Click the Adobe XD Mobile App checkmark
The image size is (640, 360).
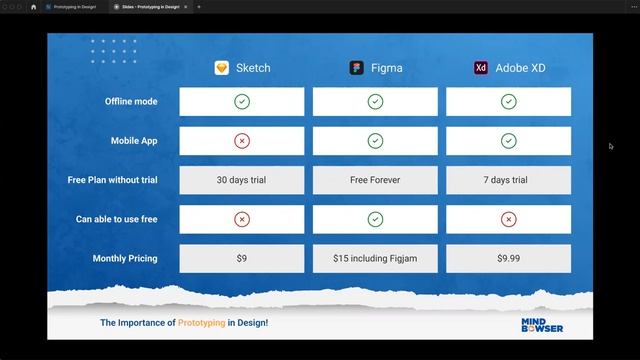coord(509,141)
